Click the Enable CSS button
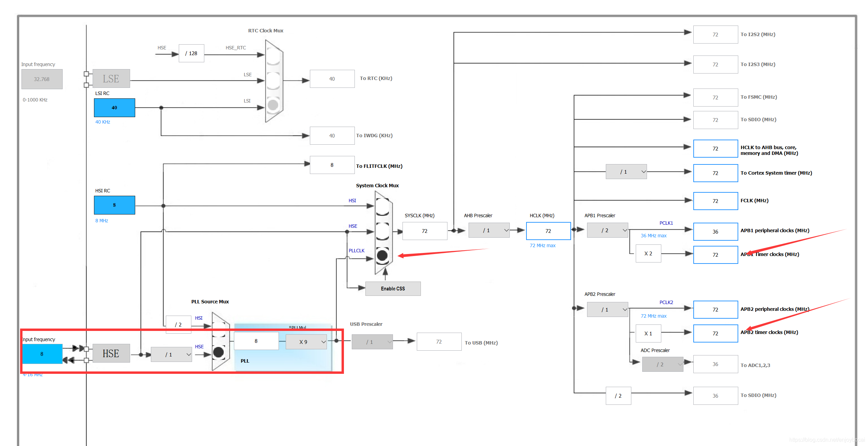 (393, 289)
